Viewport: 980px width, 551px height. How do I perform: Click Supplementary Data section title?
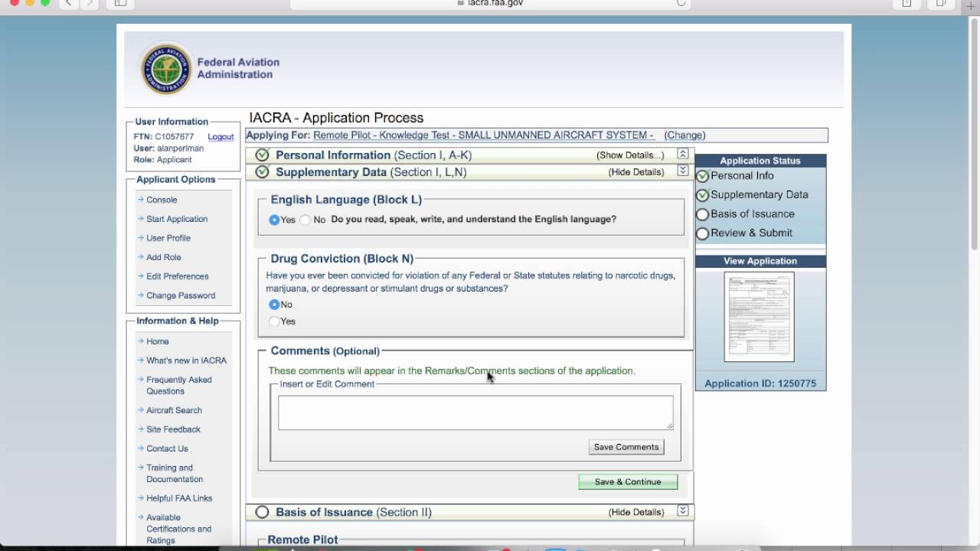click(x=371, y=172)
